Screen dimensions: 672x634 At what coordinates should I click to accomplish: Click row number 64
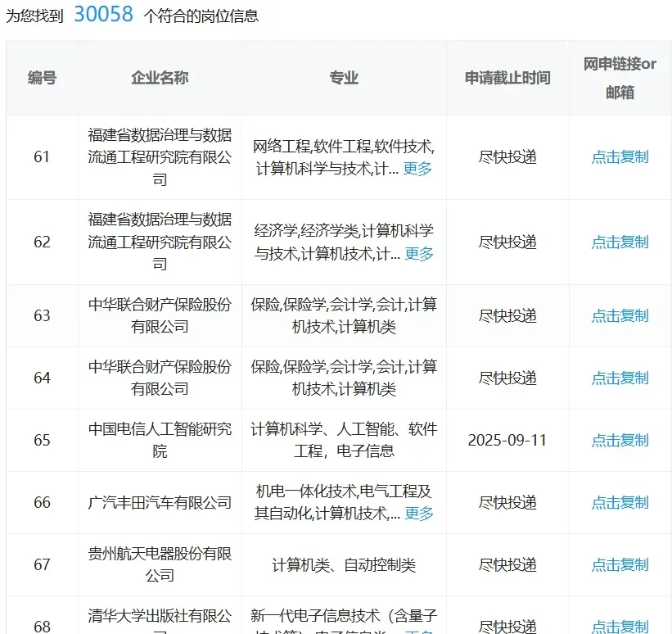(x=42, y=378)
